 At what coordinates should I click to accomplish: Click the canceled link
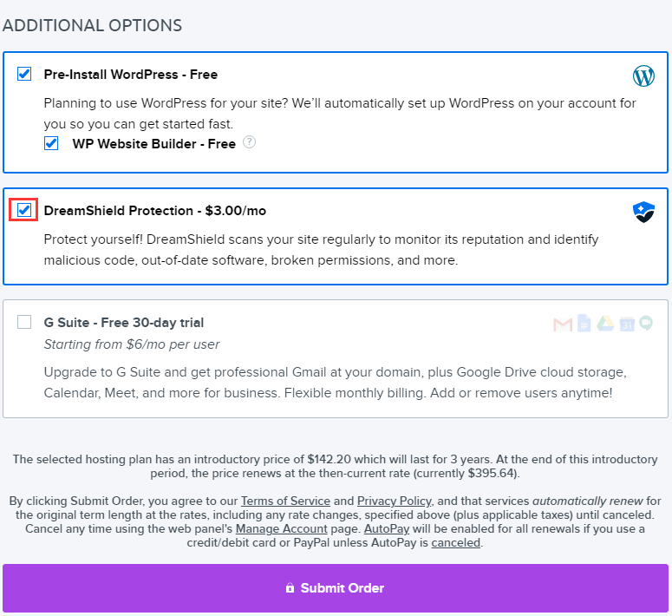pyautogui.click(x=455, y=542)
